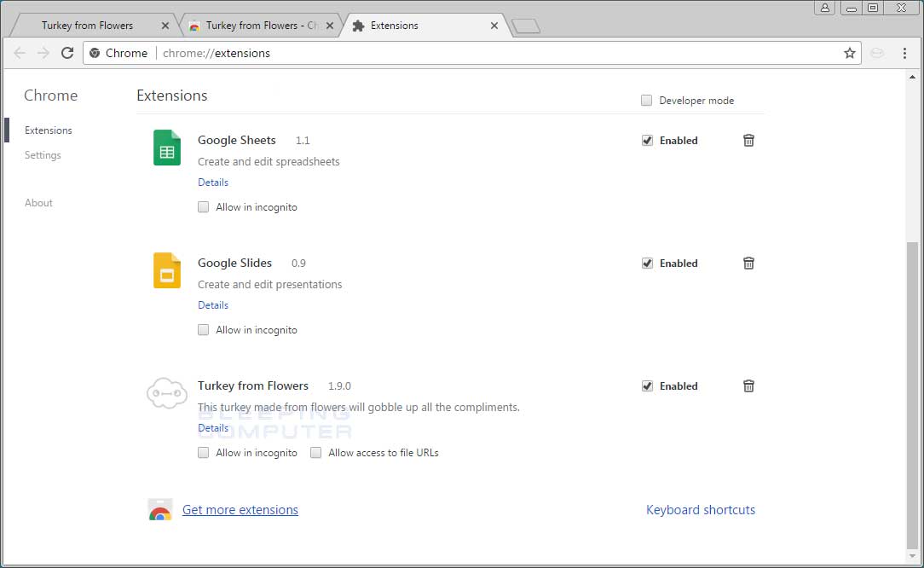The width and height of the screenshot is (924, 568).
Task: Click the chrome://extensions address bar
Action: pyautogui.click(x=471, y=53)
